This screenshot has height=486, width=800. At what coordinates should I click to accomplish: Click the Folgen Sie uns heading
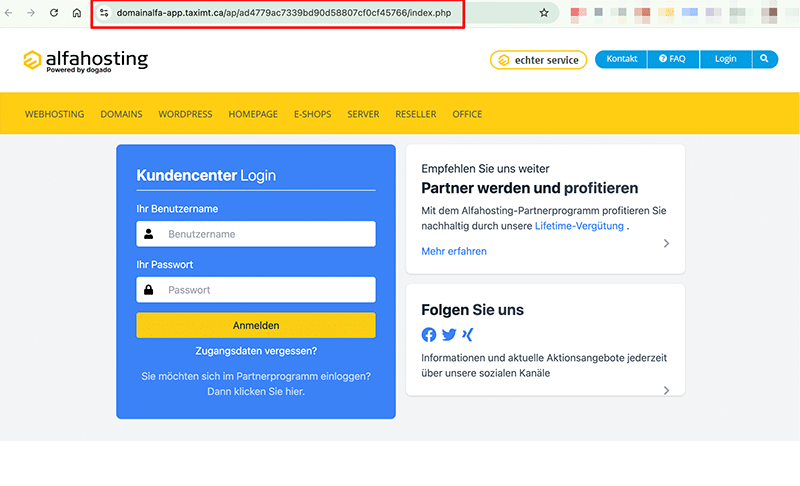click(472, 310)
